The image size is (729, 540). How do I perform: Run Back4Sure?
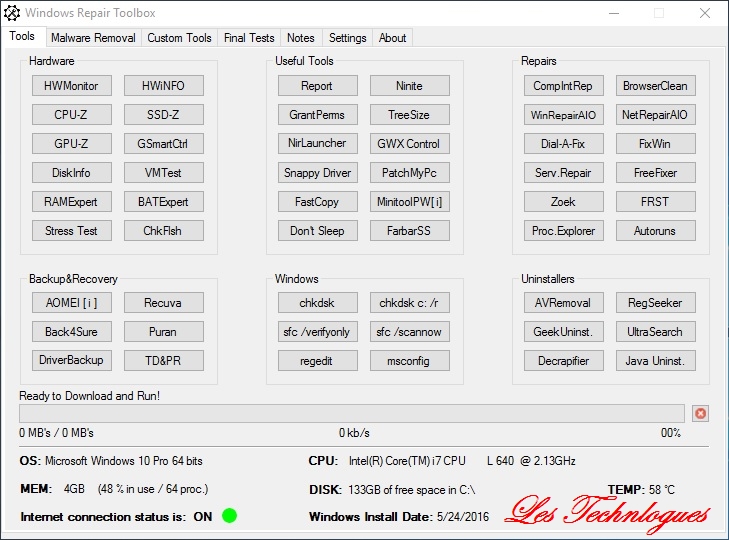72,332
